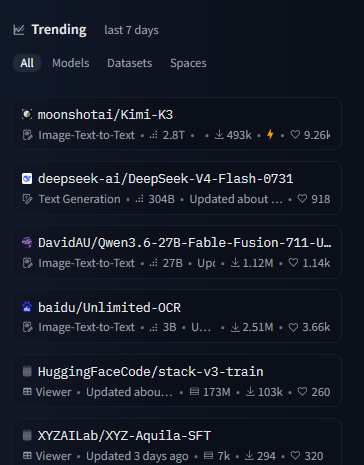Click Viewer table icon on stack-v3-train card
Image resolution: width=364 pixels, height=465 pixels.
pos(27,392)
